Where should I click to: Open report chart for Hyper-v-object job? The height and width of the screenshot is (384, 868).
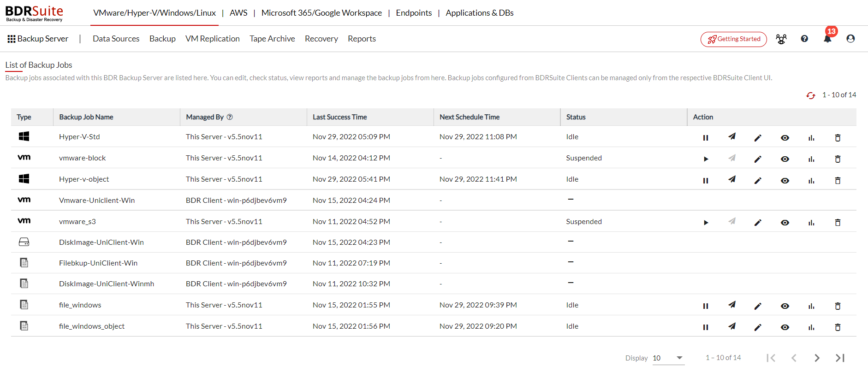(811, 181)
